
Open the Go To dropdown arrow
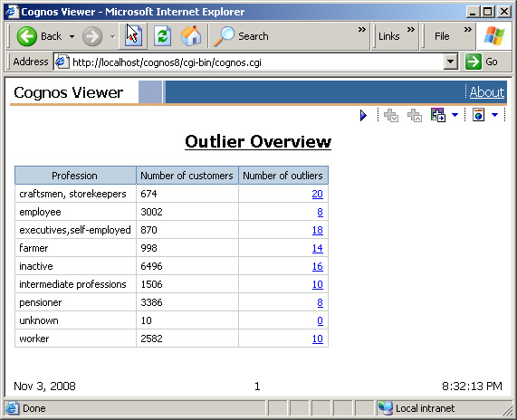[x=455, y=115]
